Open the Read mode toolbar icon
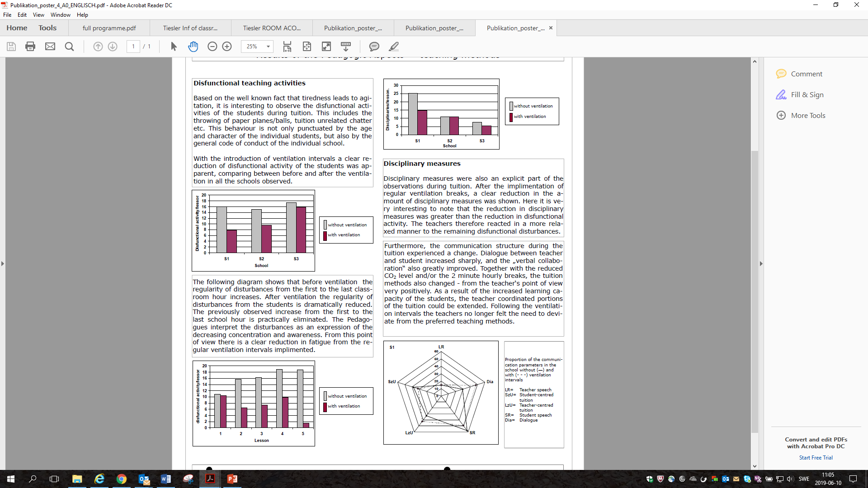 point(346,47)
